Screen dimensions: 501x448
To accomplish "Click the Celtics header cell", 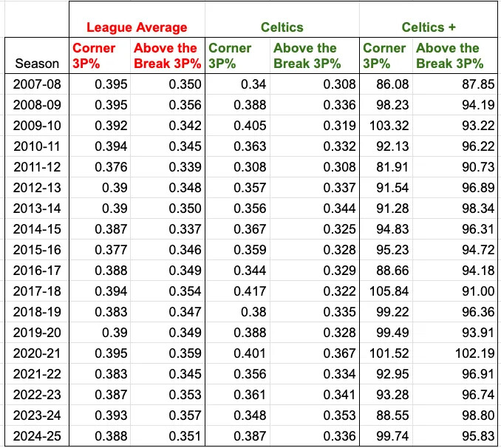I will [282, 19].
